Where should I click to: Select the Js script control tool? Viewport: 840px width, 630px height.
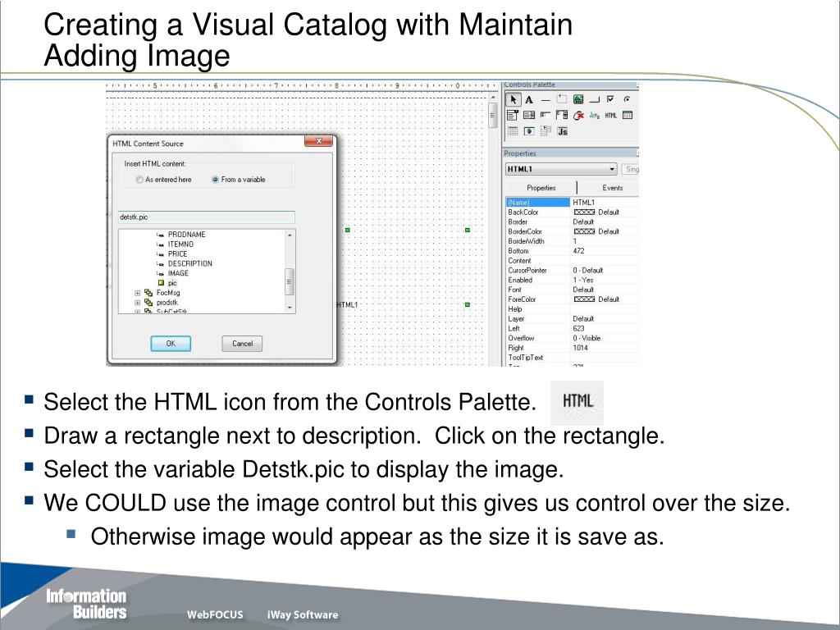562,131
